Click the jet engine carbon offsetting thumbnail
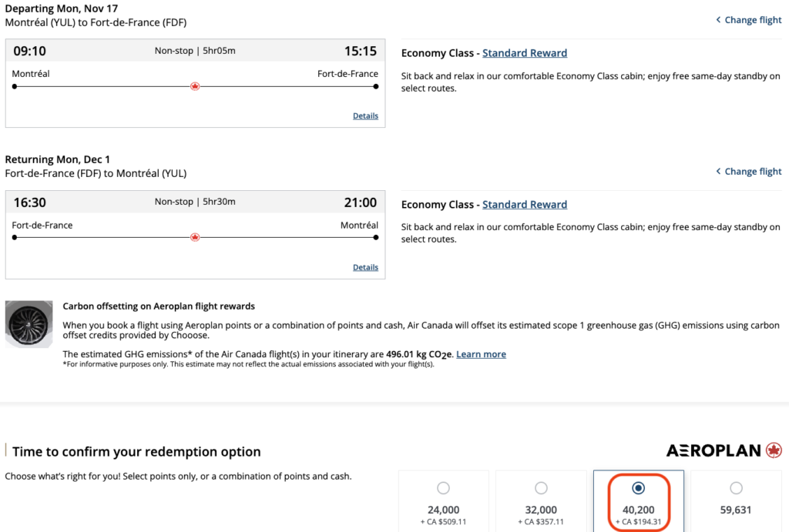Screen dimensions: 789x532 point(29,324)
